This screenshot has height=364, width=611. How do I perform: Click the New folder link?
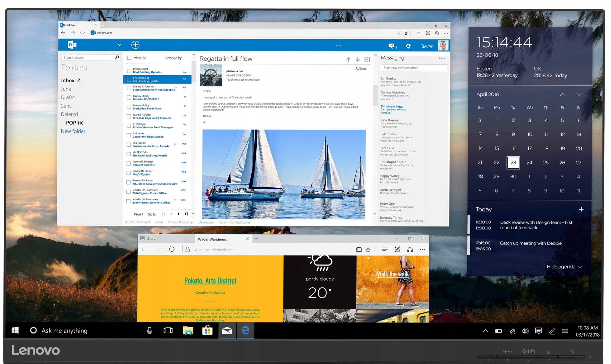[73, 131]
